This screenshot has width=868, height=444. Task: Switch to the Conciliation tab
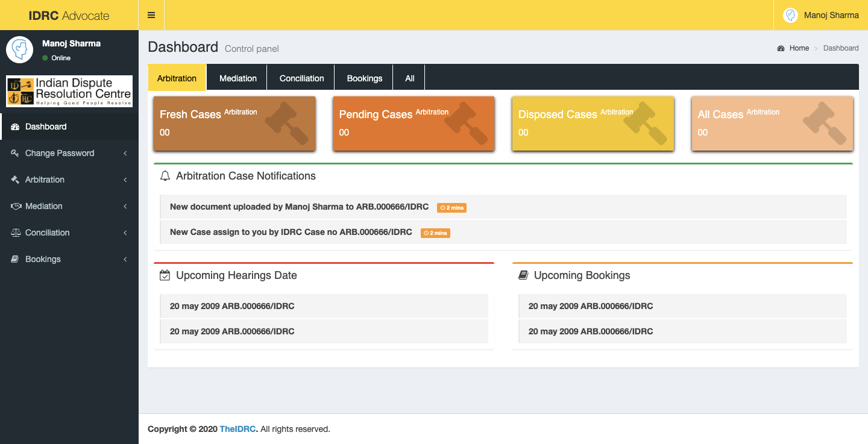point(301,78)
